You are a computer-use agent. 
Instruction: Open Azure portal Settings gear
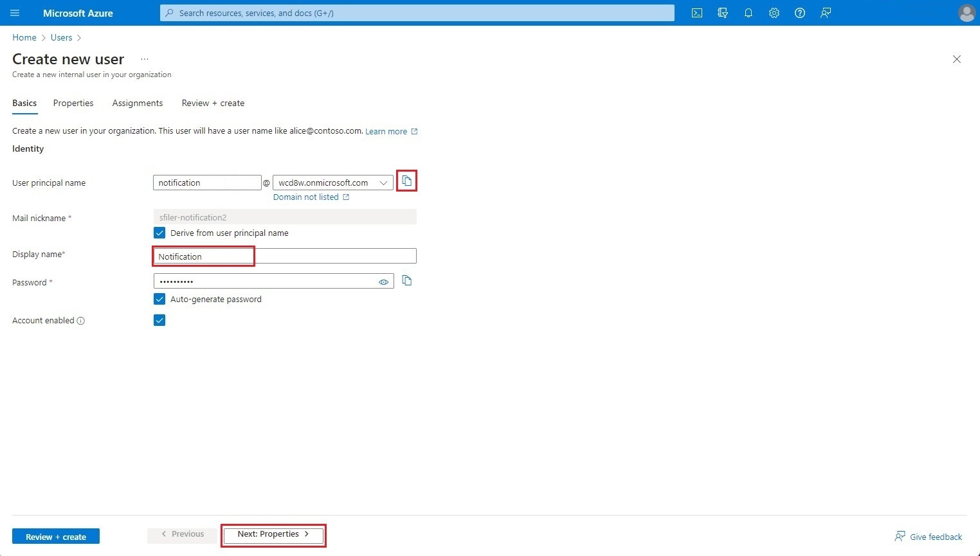[x=774, y=13]
